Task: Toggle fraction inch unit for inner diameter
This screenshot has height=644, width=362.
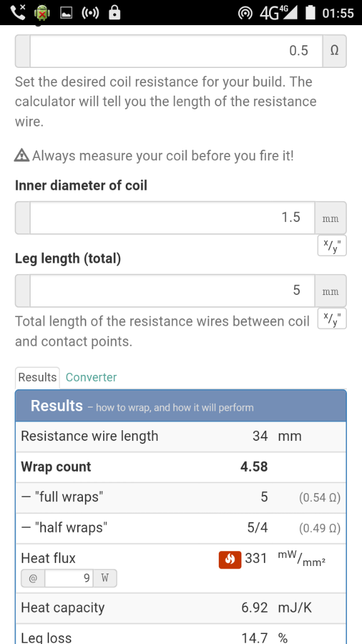Action: point(332,246)
